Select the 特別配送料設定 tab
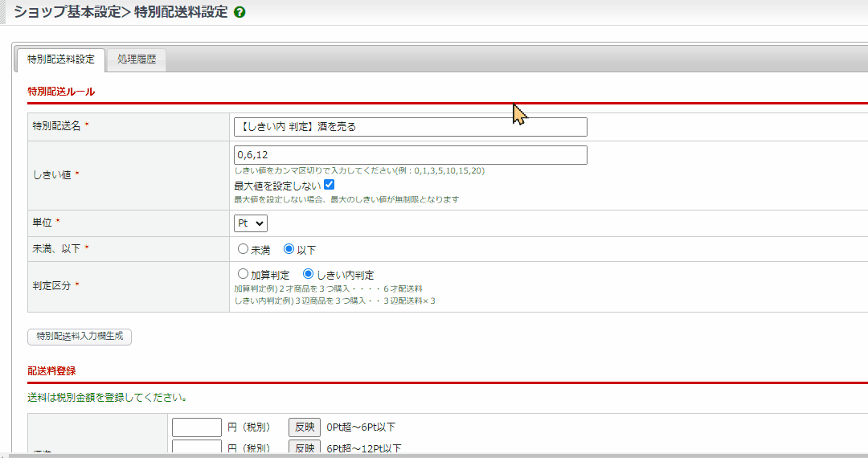Viewport: 868px width, 458px height. click(60, 59)
